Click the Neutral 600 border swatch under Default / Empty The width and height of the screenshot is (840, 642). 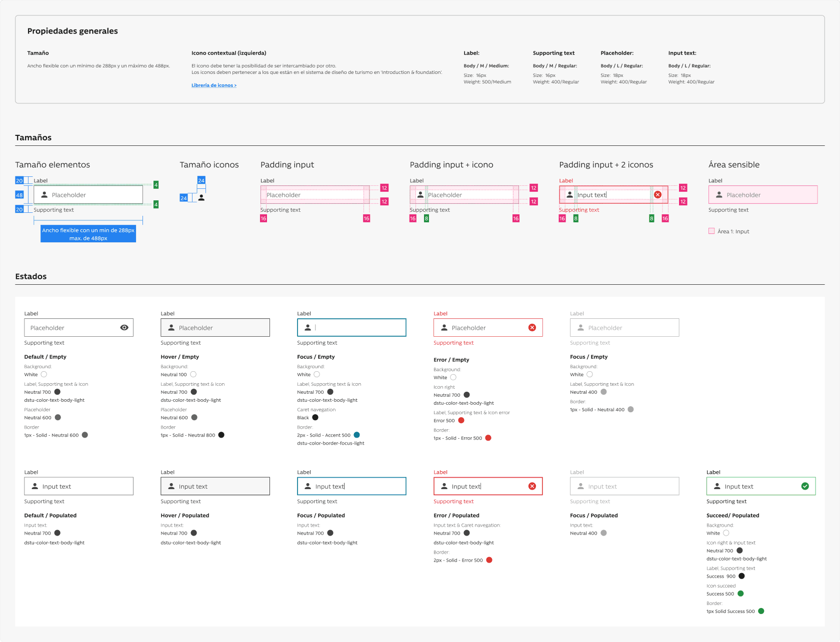(84, 435)
